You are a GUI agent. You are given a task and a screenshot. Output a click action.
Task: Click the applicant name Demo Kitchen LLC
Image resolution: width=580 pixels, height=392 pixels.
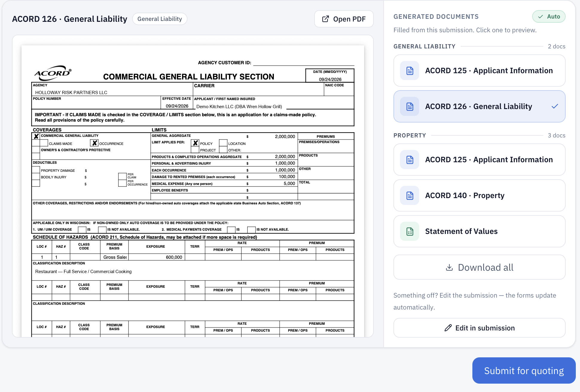coord(239,107)
